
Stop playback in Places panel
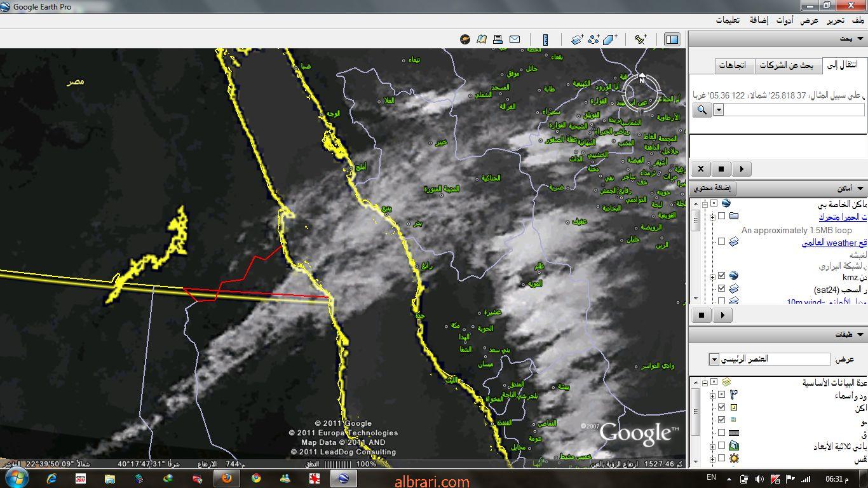pyautogui.click(x=702, y=315)
